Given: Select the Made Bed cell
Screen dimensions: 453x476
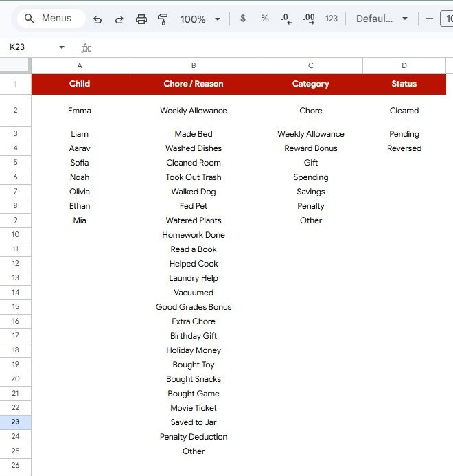Looking at the screenshot, I should tap(194, 134).
